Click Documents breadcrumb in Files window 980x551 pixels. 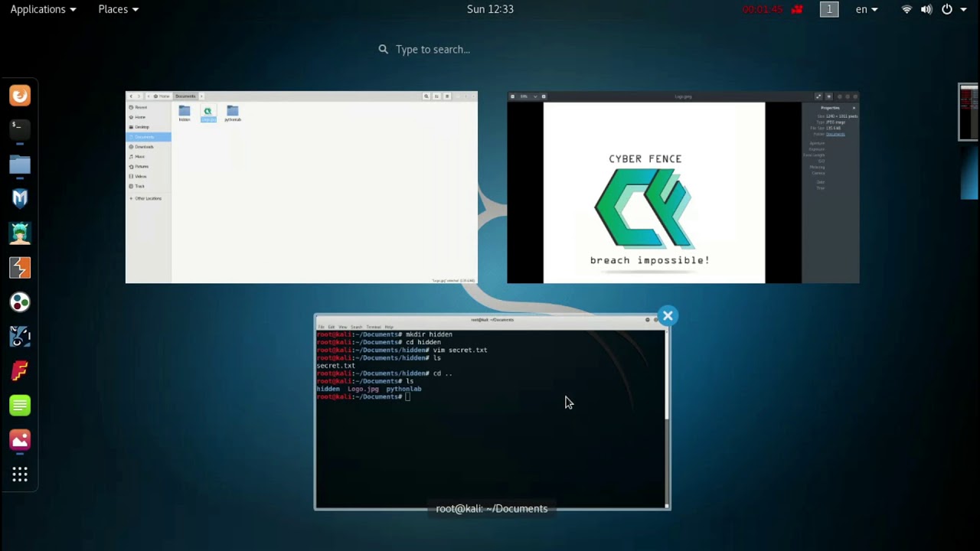pyautogui.click(x=185, y=96)
